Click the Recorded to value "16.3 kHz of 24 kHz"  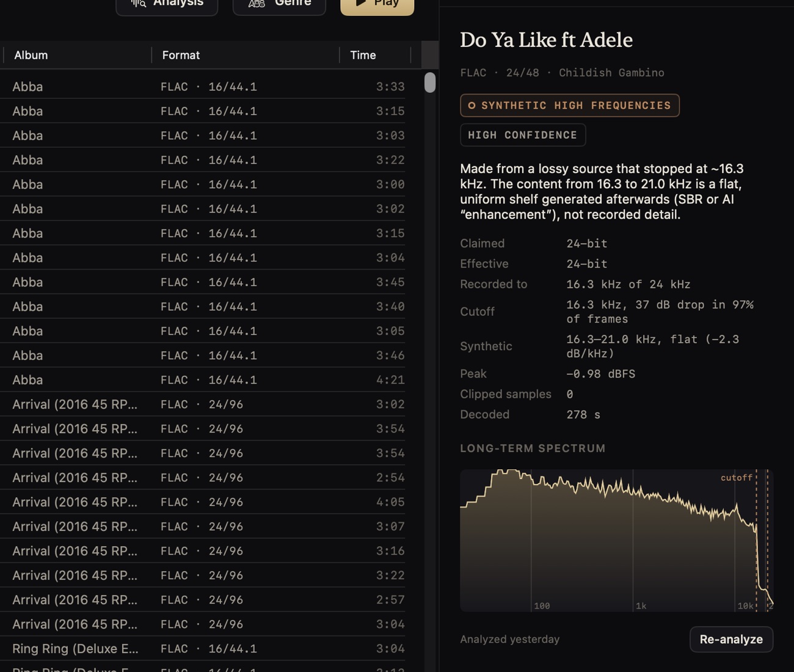(x=628, y=284)
